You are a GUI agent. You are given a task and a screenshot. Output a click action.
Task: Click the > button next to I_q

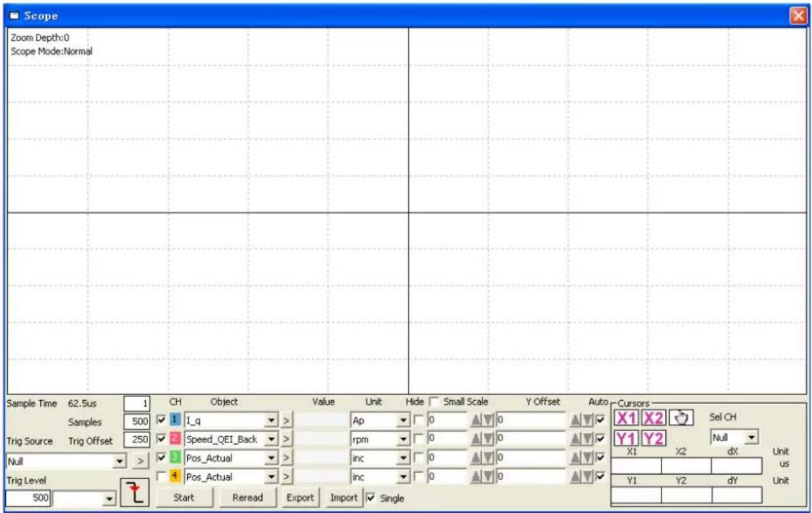[x=286, y=421]
